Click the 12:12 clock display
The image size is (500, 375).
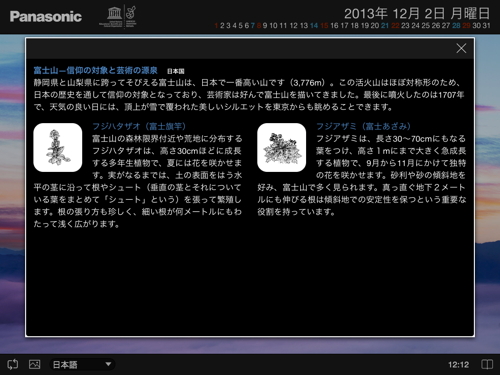click(458, 365)
